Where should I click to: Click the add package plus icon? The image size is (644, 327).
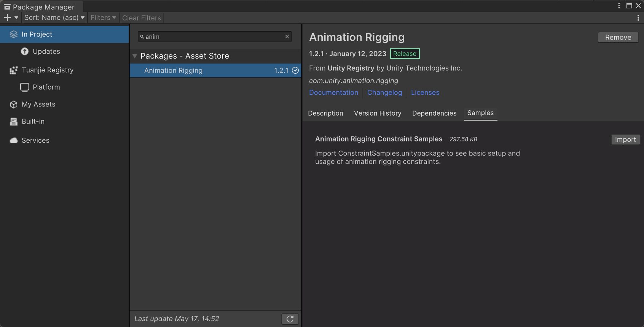click(x=8, y=17)
